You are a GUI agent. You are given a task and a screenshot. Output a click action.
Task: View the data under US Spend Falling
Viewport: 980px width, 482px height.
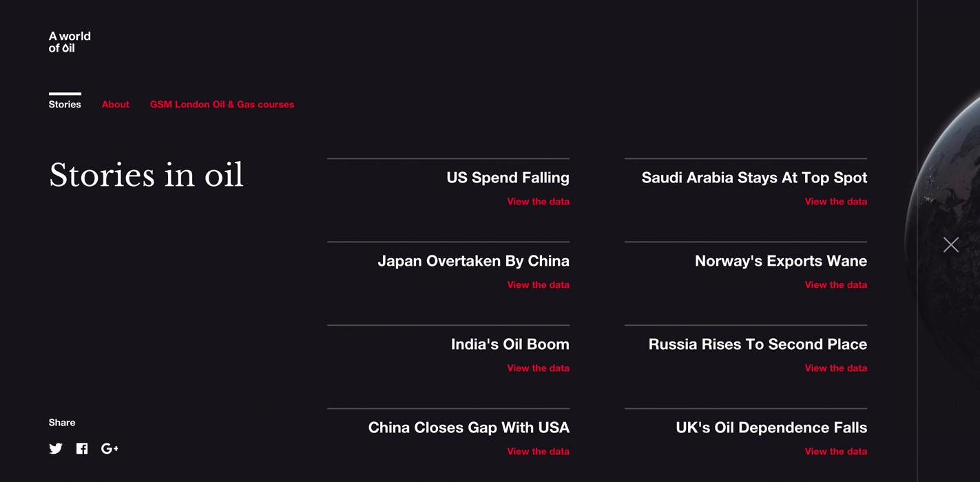pyautogui.click(x=539, y=202)
